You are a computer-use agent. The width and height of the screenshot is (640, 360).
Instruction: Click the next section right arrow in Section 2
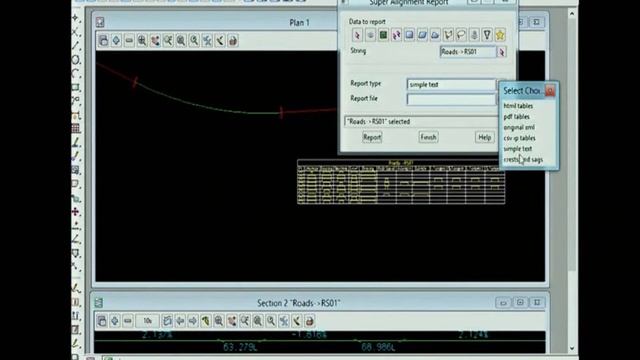(x=193, y=321)
